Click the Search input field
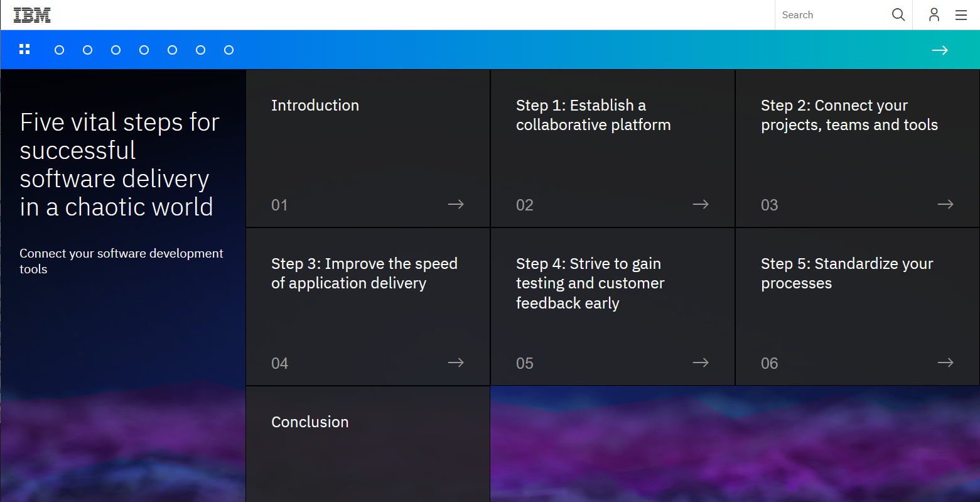Viewport: 980px width, 502px height. pos(834,15)
